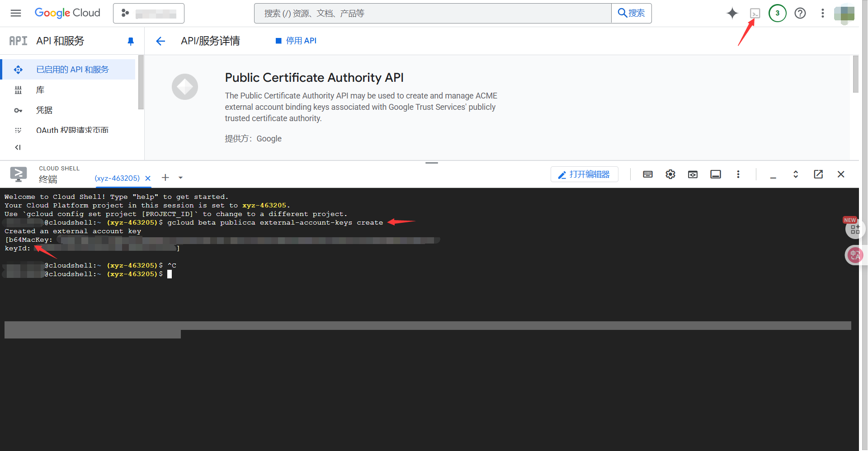Open the Cloud Shell keyboard shortcuts icon

pos(648,174)
